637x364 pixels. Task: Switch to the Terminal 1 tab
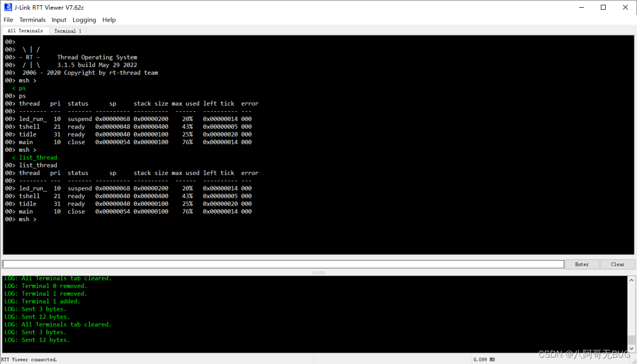(x=68, y=30)
